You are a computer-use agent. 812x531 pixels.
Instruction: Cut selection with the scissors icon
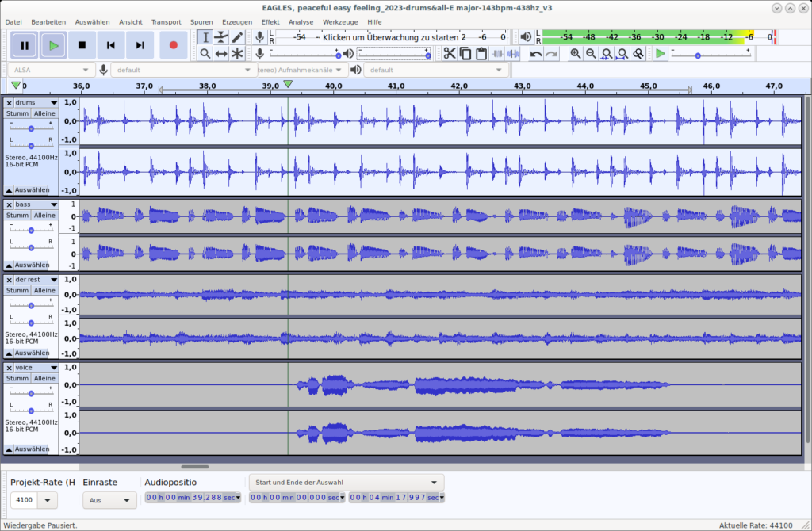coord(450,53)
